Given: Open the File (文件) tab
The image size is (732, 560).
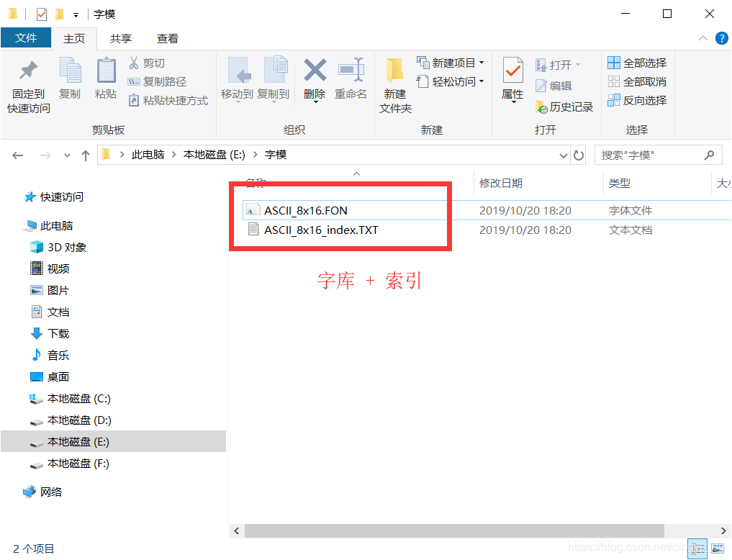Looking at the screenshot, I should 26,38.
